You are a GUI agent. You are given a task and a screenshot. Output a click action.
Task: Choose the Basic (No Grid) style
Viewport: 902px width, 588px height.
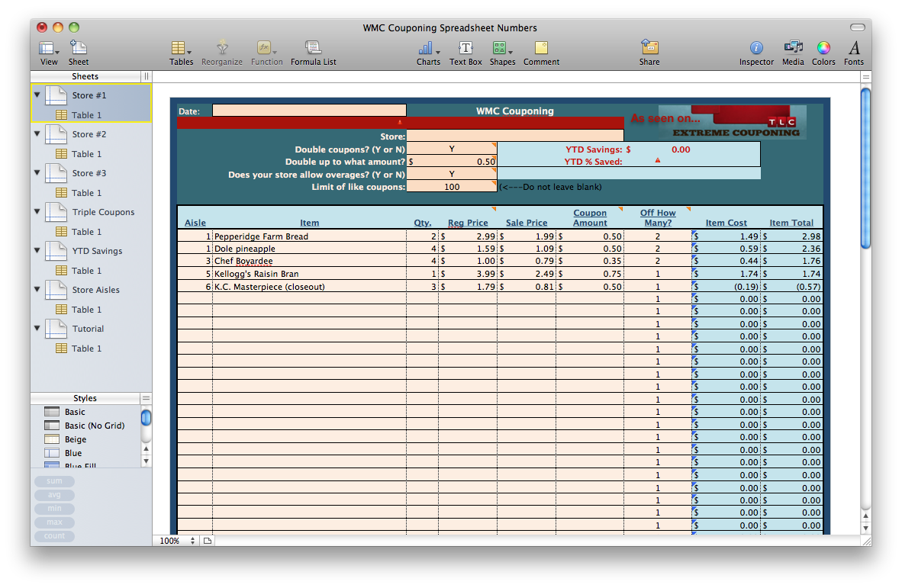click(x=85, y=426)
